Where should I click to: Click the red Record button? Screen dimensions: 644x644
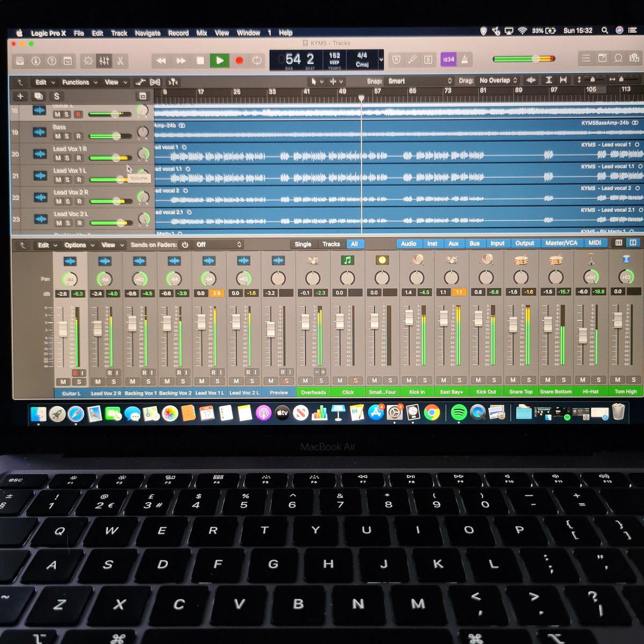239,61
